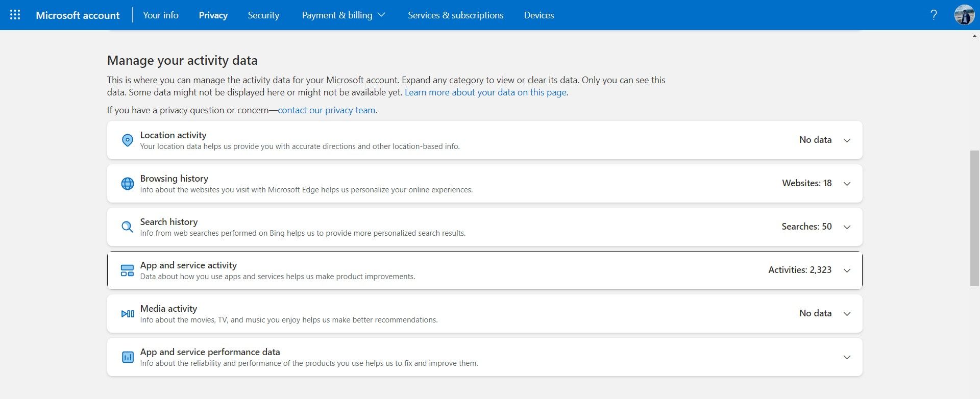
Task: Open Services & subscriptions tab
Action: point(455,15)
